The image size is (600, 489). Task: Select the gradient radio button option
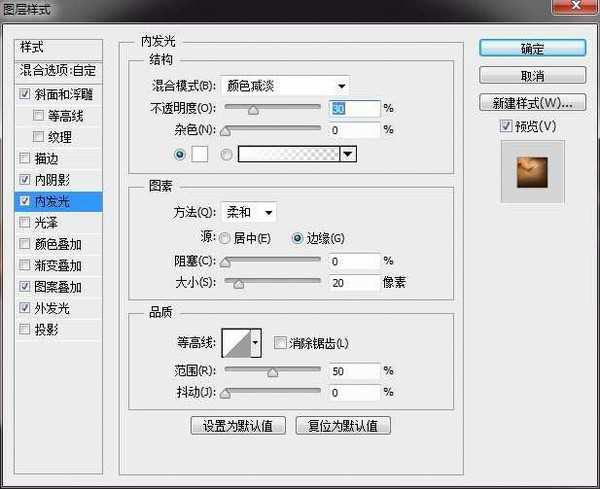coord(226,154)
